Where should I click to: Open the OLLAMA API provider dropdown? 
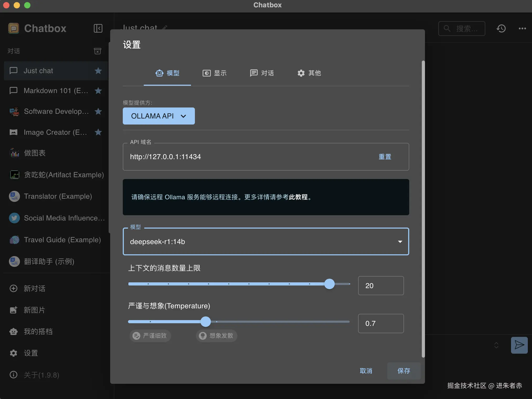[x=159, y=116]
